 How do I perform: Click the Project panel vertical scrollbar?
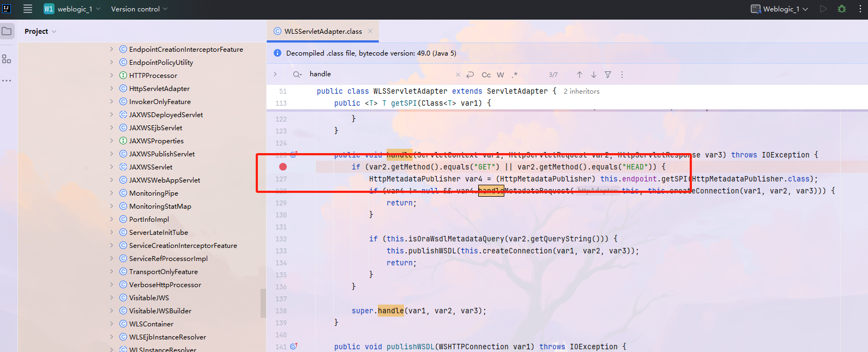coord(263,303)
